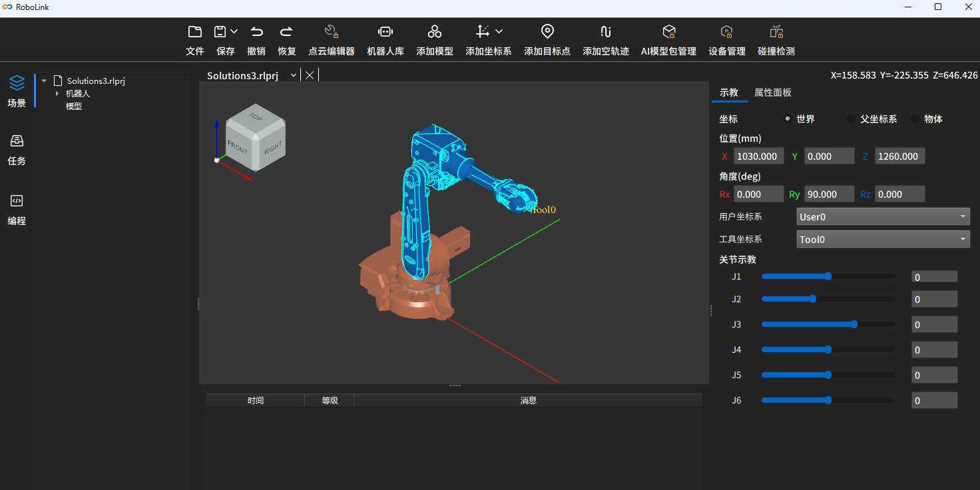Click the Z position field 1260.000
Screen dimensions: 980x490
900,156
